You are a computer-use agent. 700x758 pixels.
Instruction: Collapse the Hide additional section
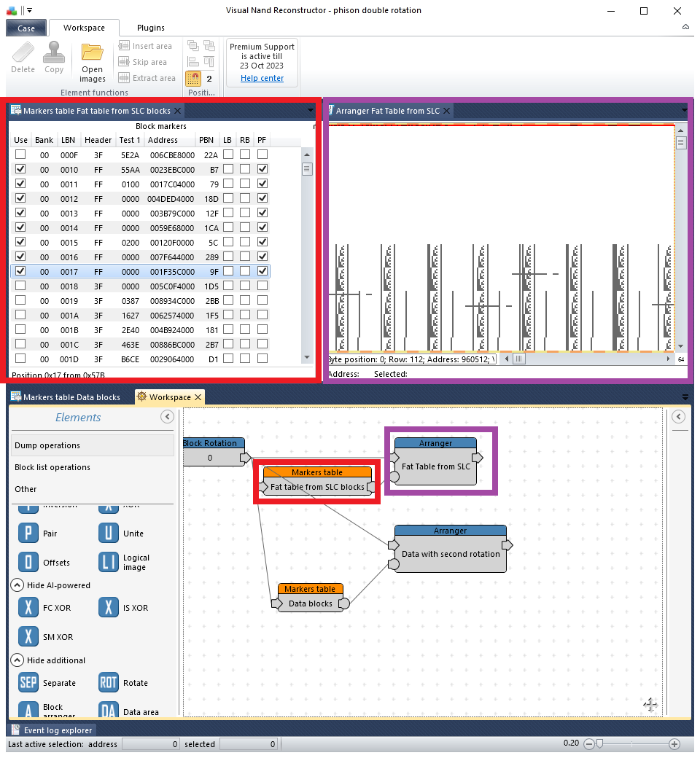pos(17,660)
